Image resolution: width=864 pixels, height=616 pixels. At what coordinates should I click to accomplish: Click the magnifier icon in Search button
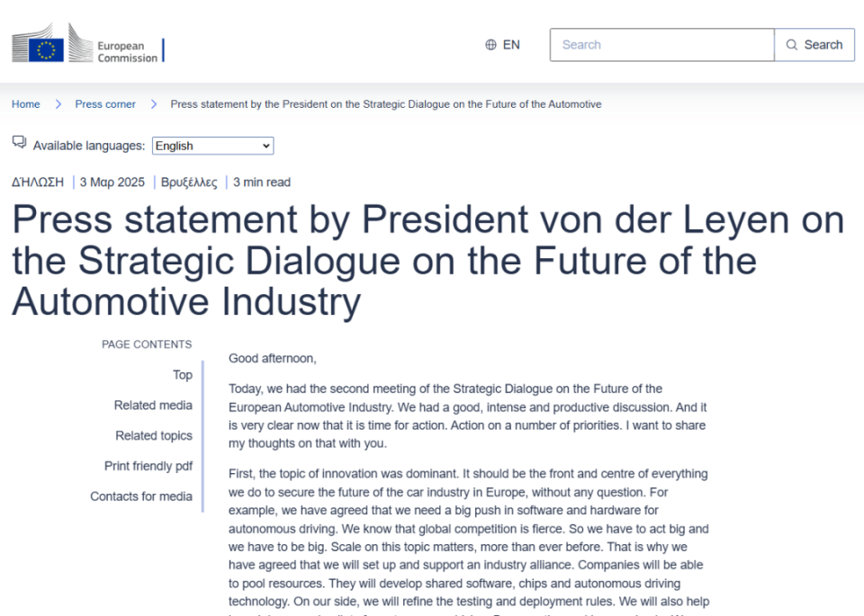pyautogui.click(x=792, y=45)
